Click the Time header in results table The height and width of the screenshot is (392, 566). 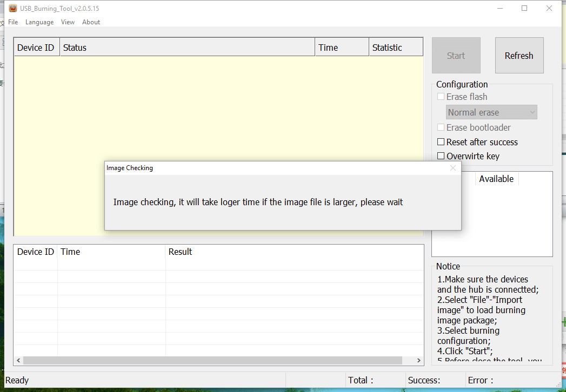111,252
